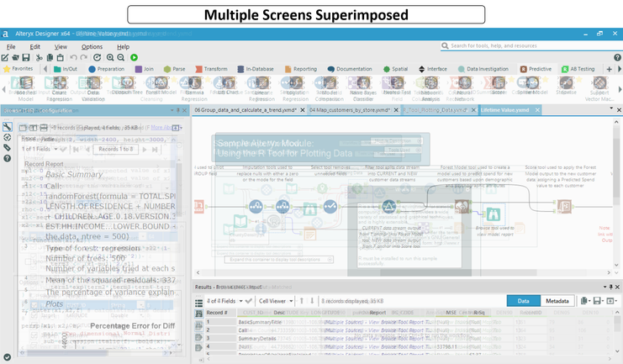Screen dimensions: 623x364
Task: Switch to the Predictive tool category
Action: click(536, 69)
